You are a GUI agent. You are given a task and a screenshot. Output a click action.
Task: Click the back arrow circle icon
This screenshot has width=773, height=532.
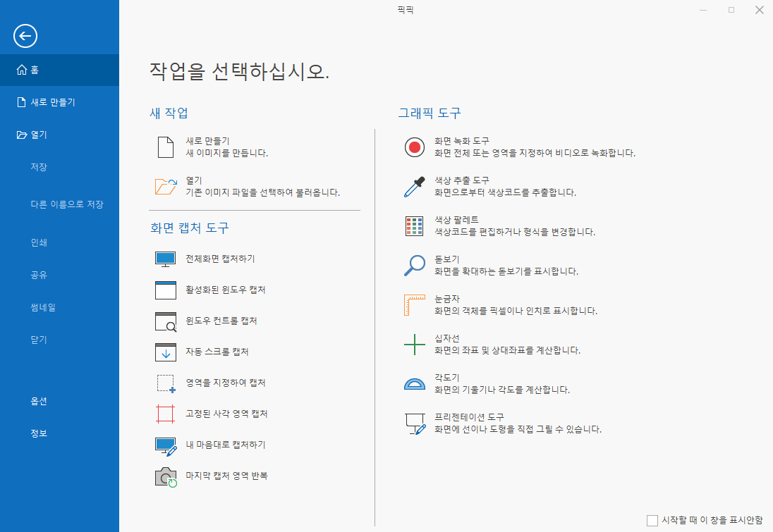click(25, 36)
